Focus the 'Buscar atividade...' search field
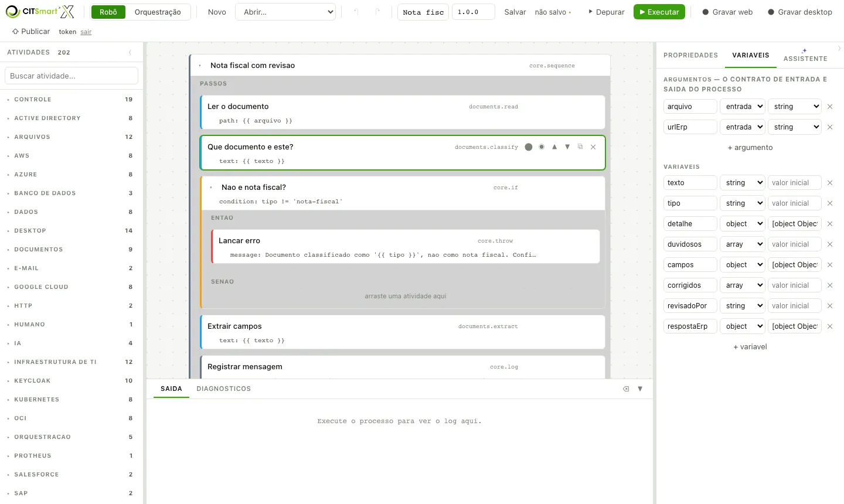The image size is (844, 504). [x=72, y=76]
